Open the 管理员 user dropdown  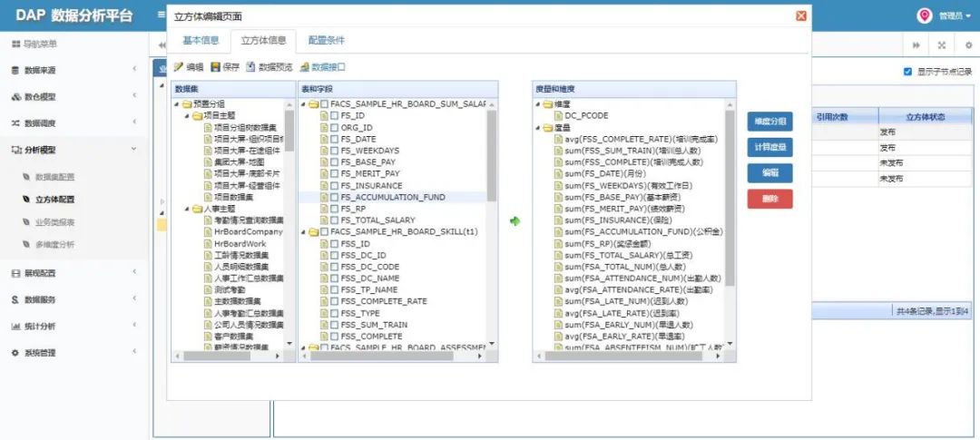point(955,16)
